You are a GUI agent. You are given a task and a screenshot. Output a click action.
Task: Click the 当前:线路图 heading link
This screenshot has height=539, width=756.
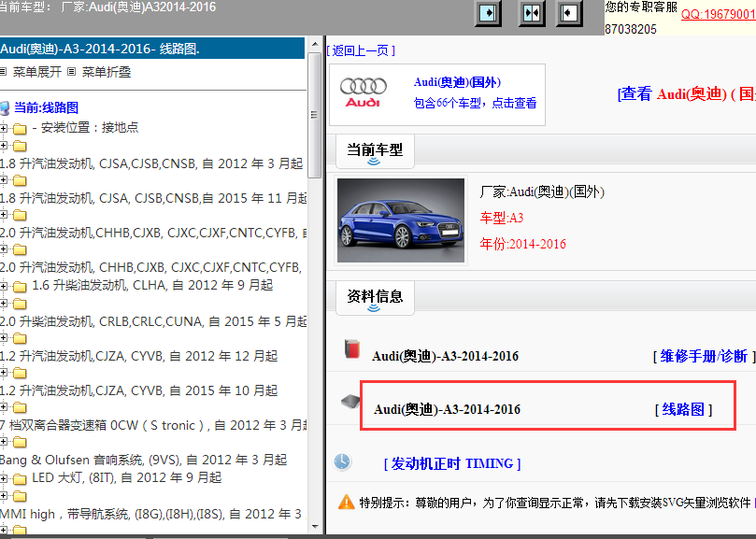47,108
